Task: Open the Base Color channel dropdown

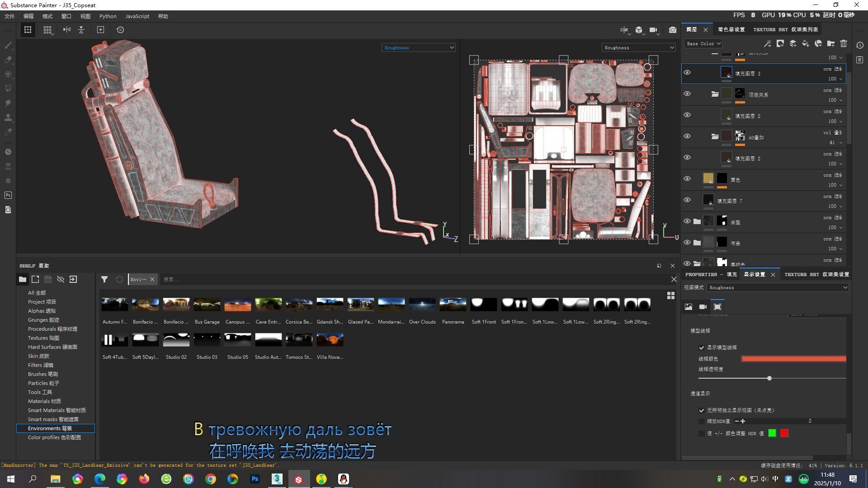Action: 703,44
